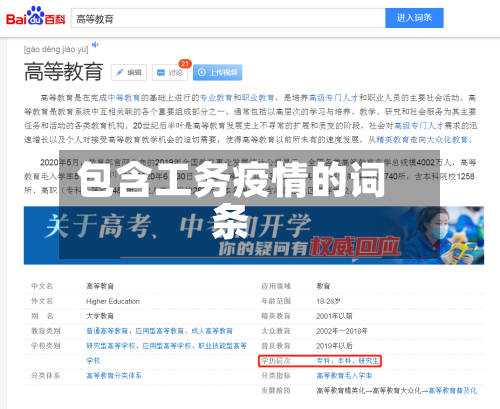Click the 上传视频 upload video button

tap(217, 72)
